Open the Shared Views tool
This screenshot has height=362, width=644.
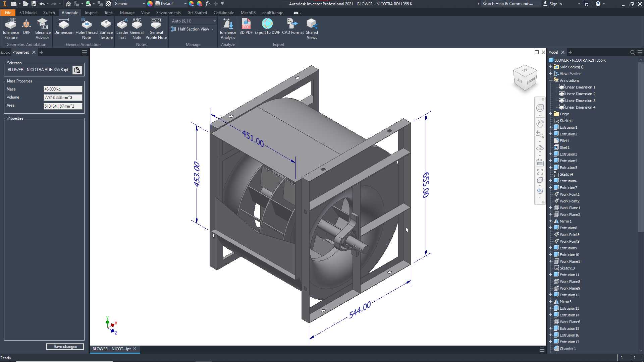(312, 29)
